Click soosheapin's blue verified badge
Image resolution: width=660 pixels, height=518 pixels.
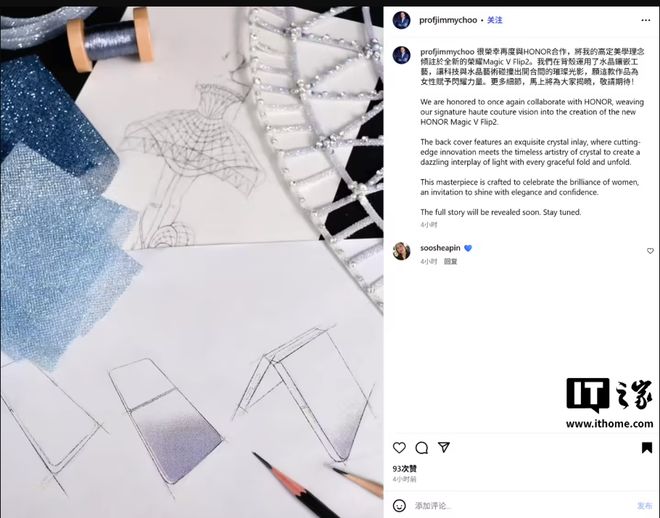(468, 248)
